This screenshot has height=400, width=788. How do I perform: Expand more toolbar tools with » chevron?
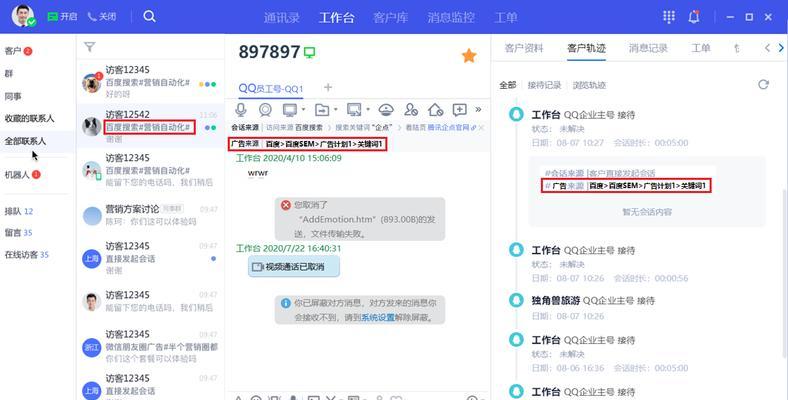478,110
